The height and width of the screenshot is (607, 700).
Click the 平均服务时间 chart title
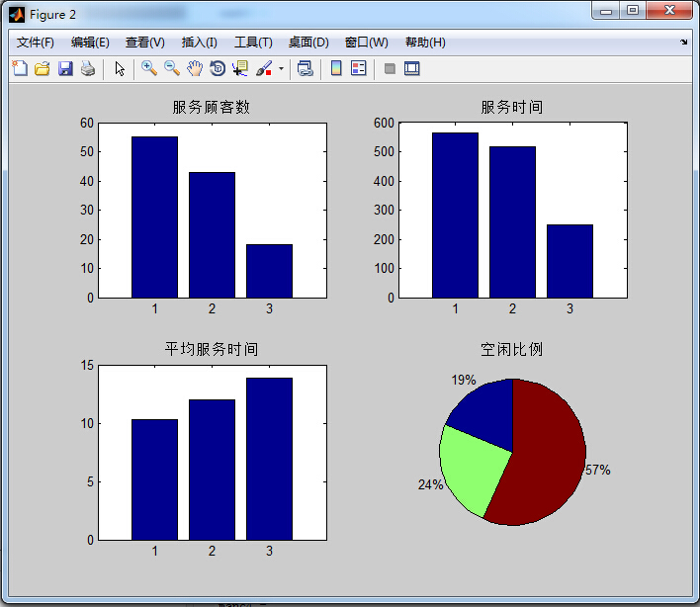pyautogui.click(x=212, y=349)
